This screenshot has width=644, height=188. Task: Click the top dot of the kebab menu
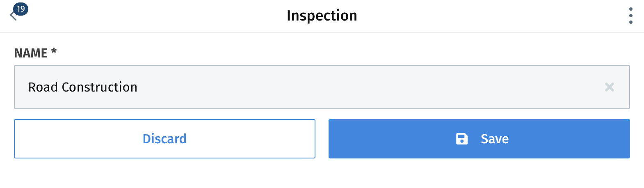point(630,9)
